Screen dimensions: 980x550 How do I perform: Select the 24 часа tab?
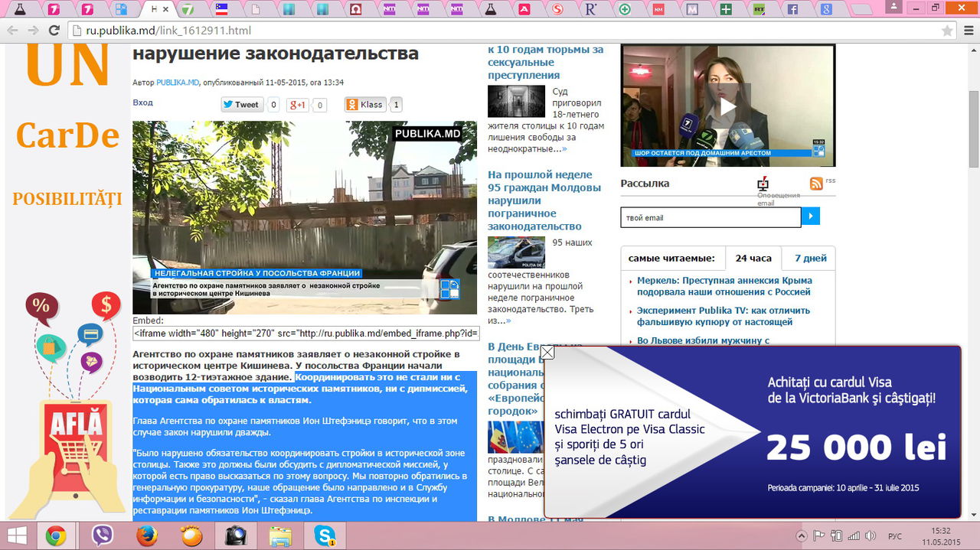[x=753, y=258]
